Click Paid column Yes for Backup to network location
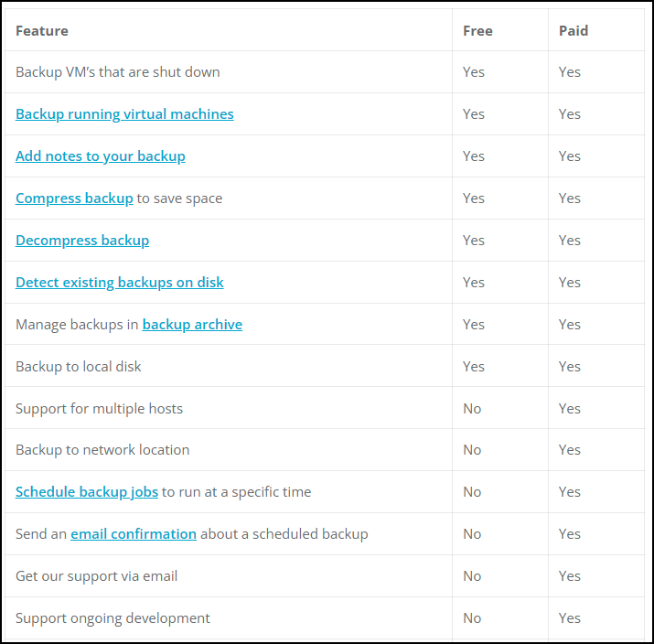 (569, 450)
